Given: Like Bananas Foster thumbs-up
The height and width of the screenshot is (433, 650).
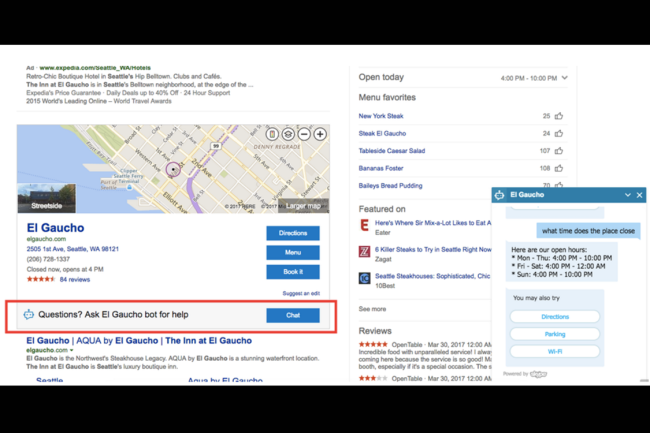Looking at the screenshot, I should click(559, 168).
